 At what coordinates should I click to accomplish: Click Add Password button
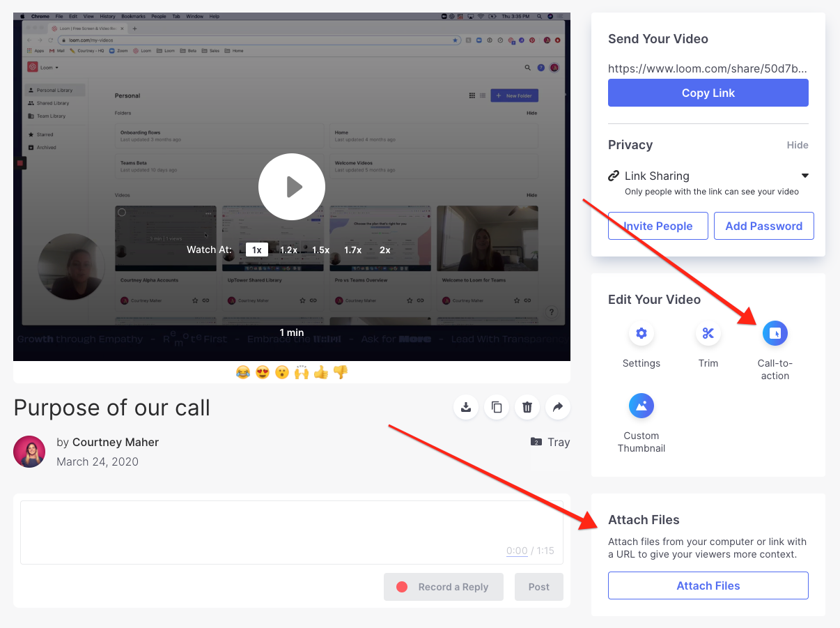click(764, 226)
